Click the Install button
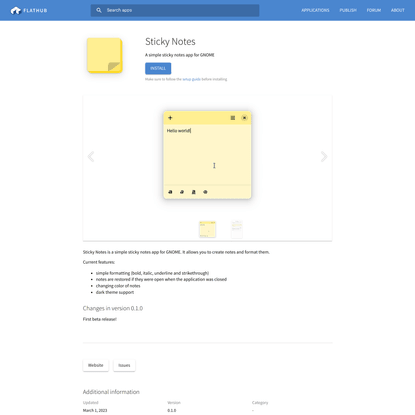The image size is (415, 415). pyautogui.click(x=158, y=68)
